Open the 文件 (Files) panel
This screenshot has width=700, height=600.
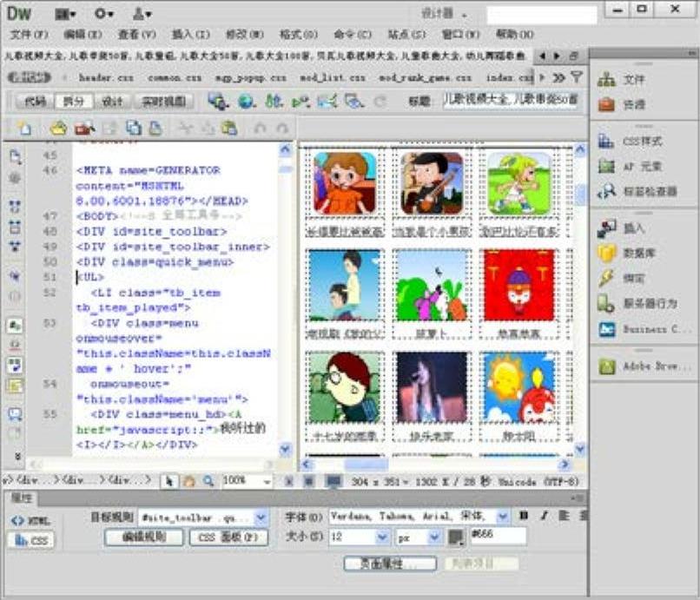[x=622, y=80]
